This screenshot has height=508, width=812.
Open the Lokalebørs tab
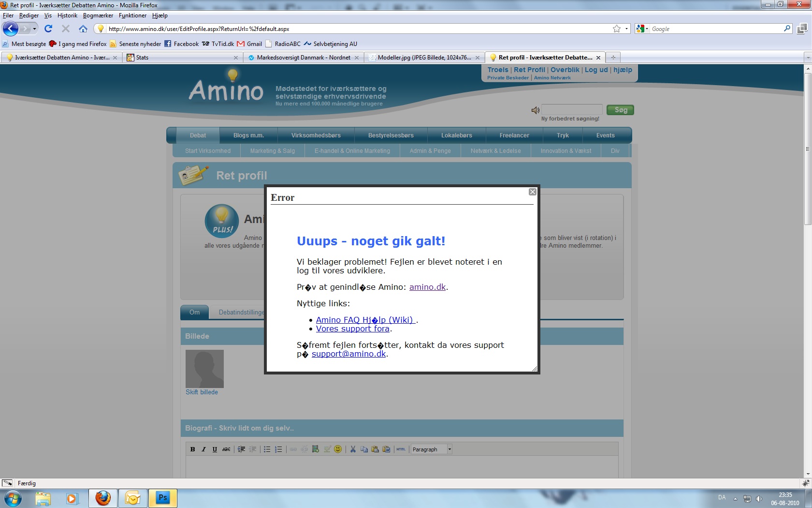point(457,135)
